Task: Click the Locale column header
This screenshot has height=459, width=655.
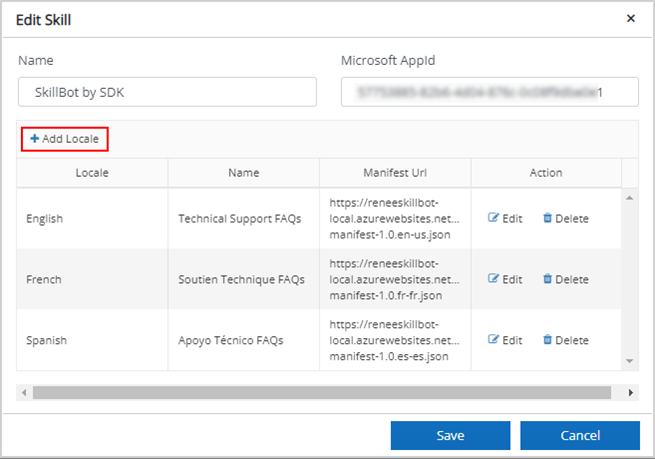Action: (x=92, y=173)
